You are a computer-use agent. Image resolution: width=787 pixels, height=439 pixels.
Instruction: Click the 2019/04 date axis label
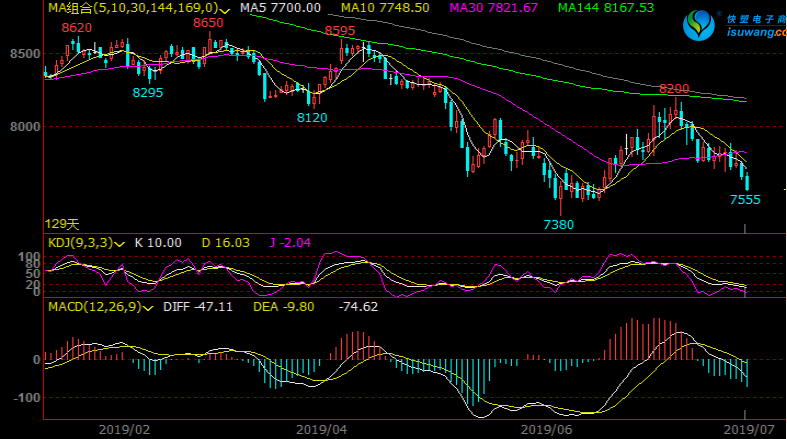tap(320, 427)
